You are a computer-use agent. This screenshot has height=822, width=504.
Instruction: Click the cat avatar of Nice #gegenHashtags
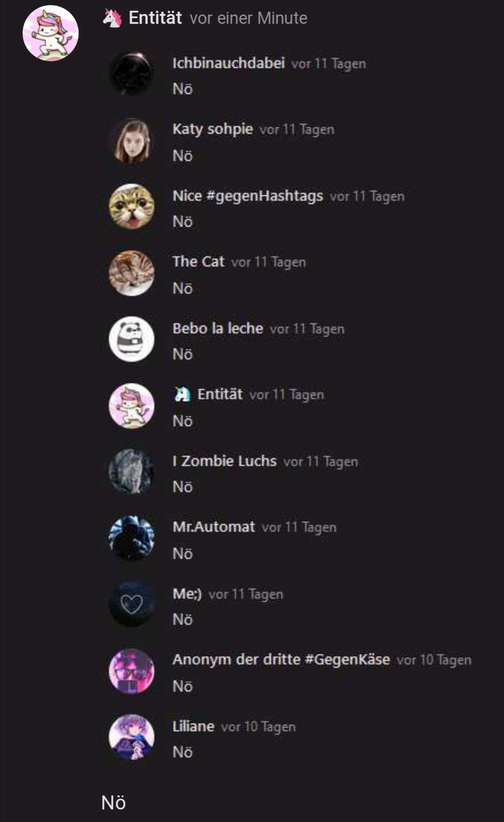[x=132, y=206]
